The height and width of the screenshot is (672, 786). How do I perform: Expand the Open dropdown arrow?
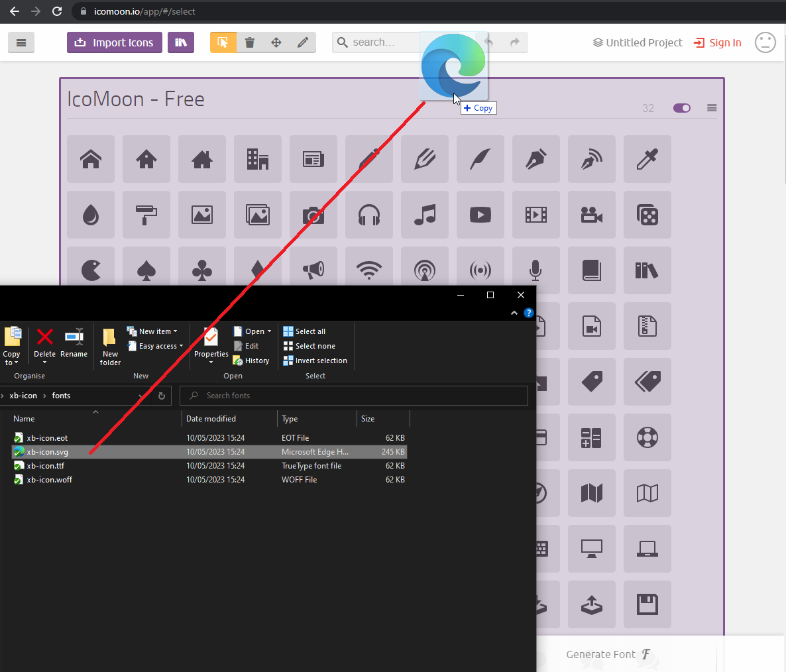point(269,331)
